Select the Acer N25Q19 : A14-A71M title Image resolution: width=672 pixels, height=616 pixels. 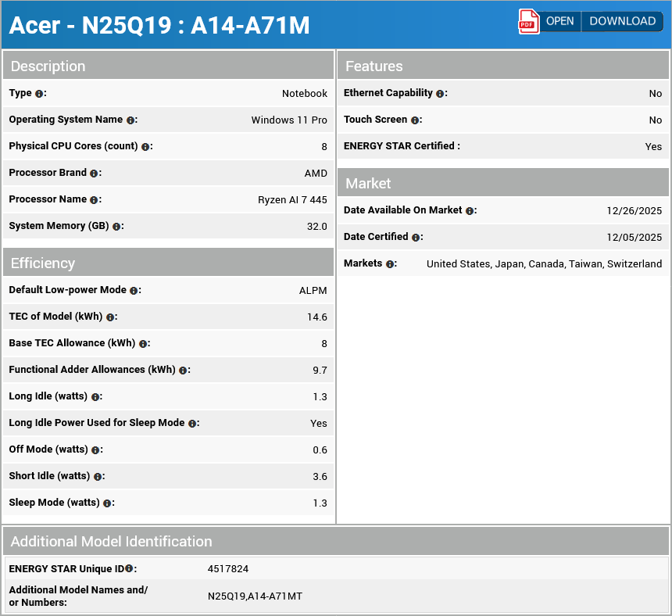point(159,25)
